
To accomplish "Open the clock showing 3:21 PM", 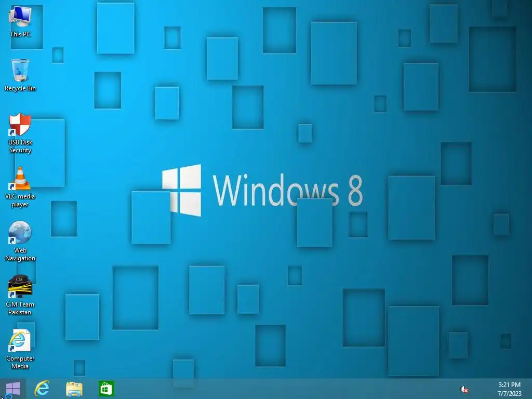I will pyautogui.click(x=509, y=389).
